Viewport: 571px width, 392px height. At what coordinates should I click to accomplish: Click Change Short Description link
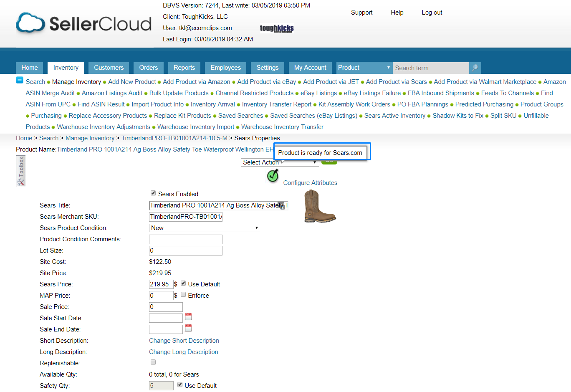tap(184, 341)
